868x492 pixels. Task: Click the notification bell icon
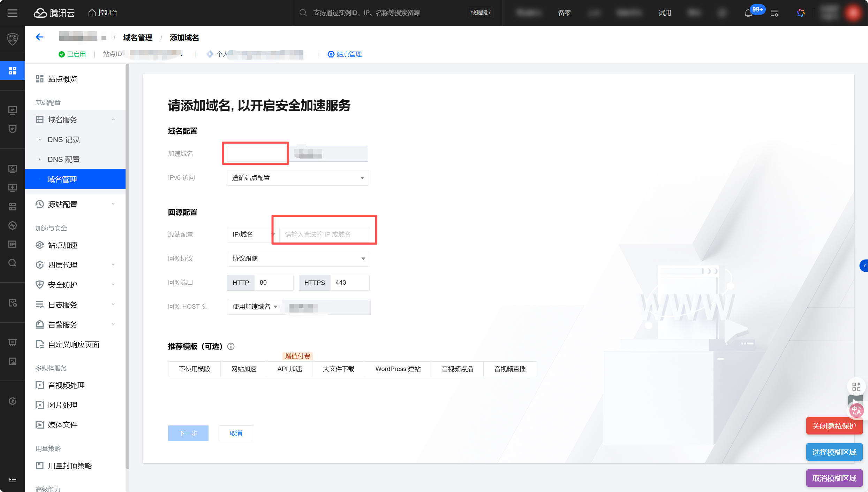pyautogui.click(x=748, y=13)
